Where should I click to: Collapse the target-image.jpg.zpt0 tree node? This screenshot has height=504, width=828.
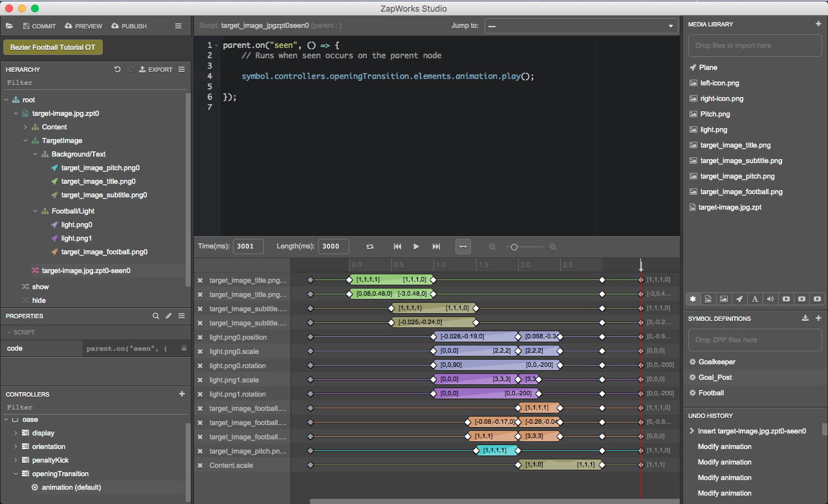pos(16,113)
